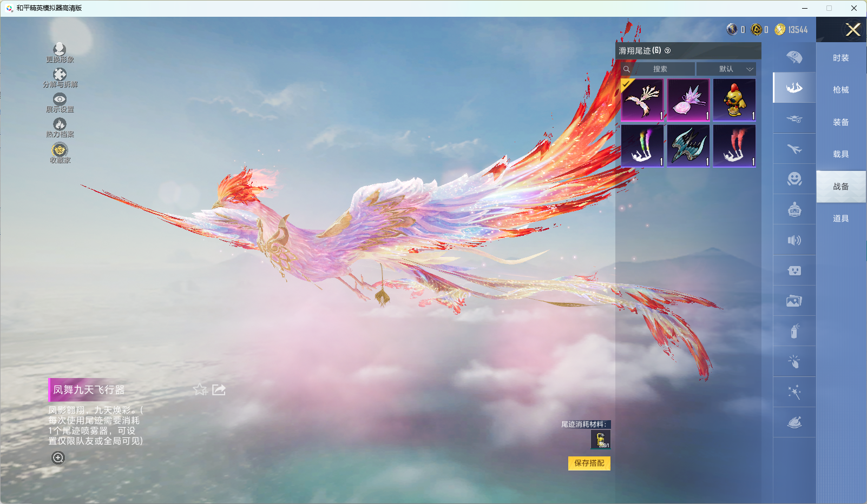867x504 pixels.
Task: Open 热力档案 heat archive
Action: pyautogui.click(x=60, y=128)
